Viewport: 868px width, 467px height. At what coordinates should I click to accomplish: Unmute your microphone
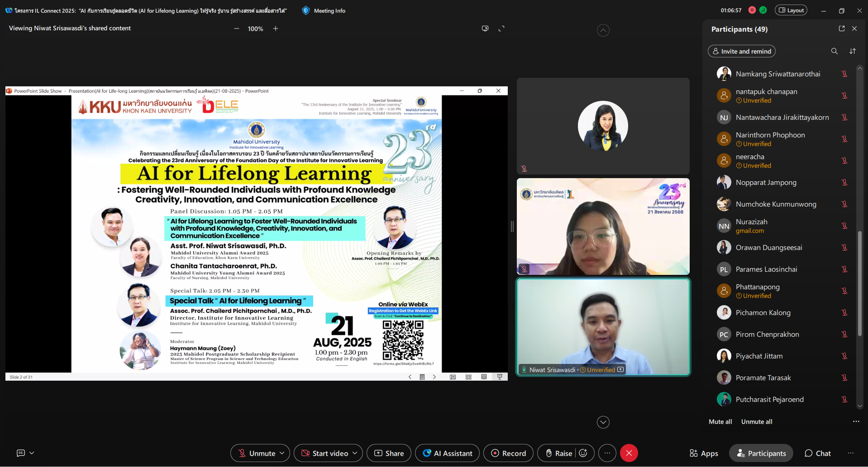coord(256,453)
